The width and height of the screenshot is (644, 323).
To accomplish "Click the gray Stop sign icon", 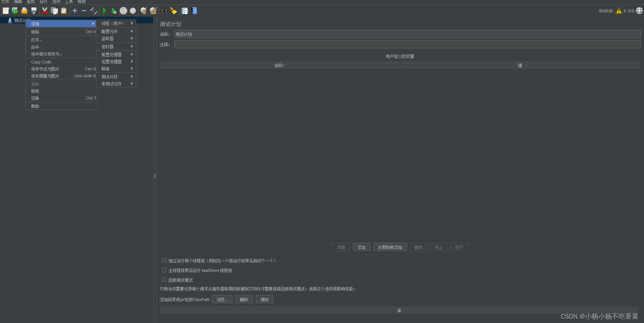I will pos(123,11).
